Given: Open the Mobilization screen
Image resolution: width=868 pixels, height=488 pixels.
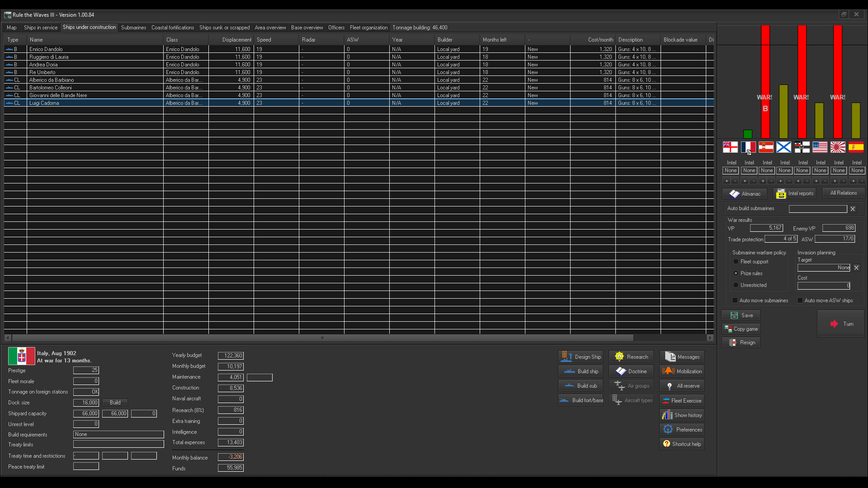Looking at the screenshot, I should pos(681,371).
